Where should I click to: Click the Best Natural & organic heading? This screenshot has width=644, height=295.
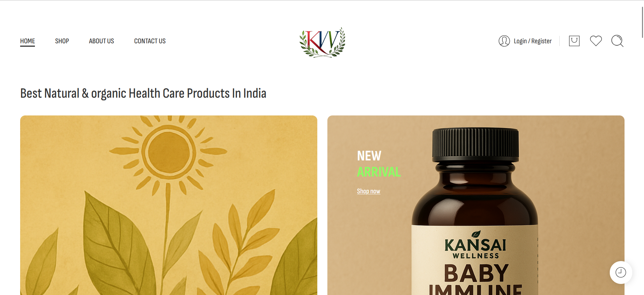143,93
